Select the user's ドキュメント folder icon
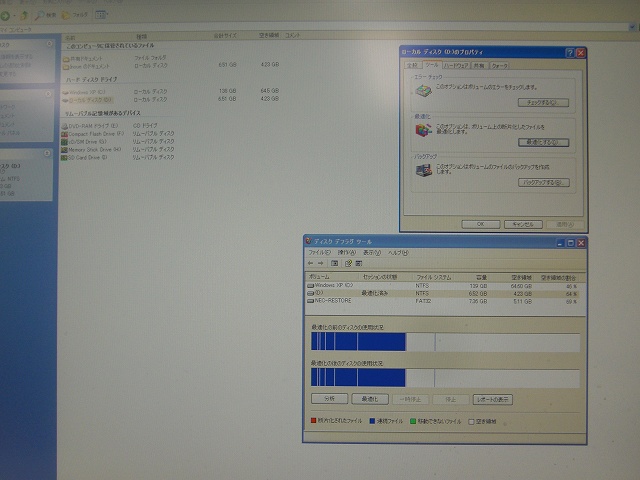This screenshot has width=640, height=480. 66,67
